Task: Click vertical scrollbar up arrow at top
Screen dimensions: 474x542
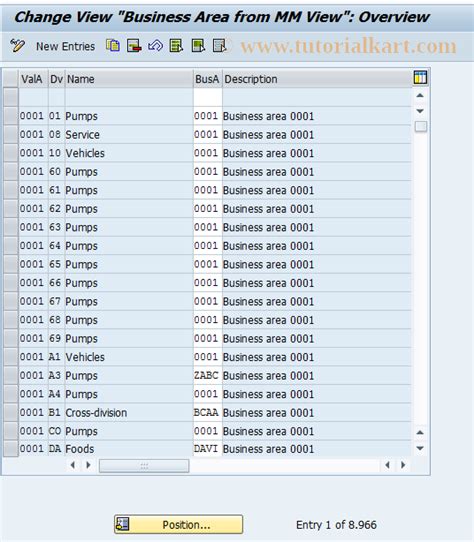Action: (x=420, y=95)
